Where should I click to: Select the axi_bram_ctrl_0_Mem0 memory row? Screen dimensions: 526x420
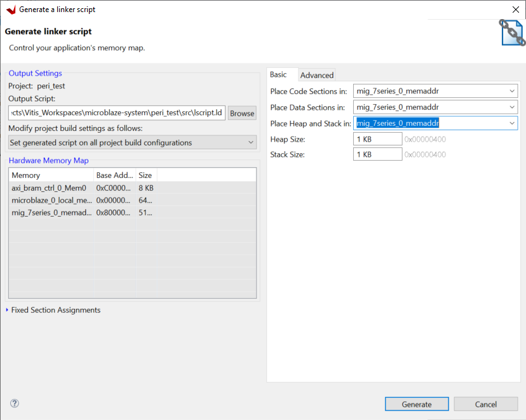(x=132, y=188)
